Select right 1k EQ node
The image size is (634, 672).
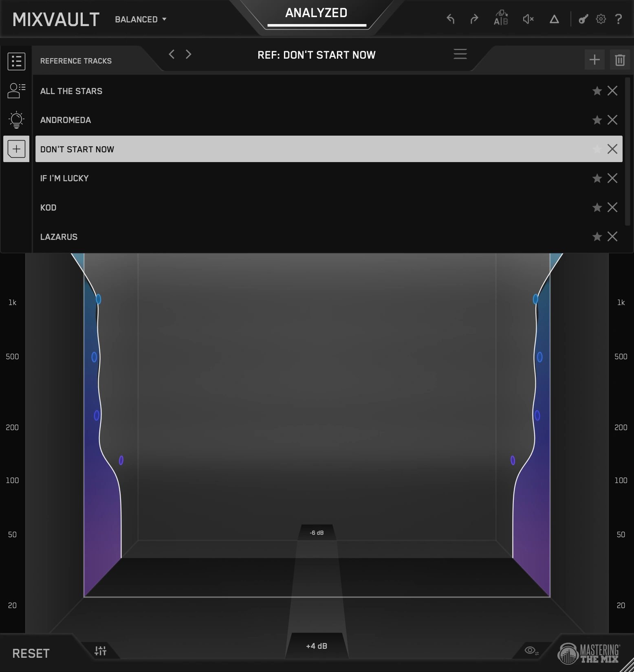coord(535,299)
